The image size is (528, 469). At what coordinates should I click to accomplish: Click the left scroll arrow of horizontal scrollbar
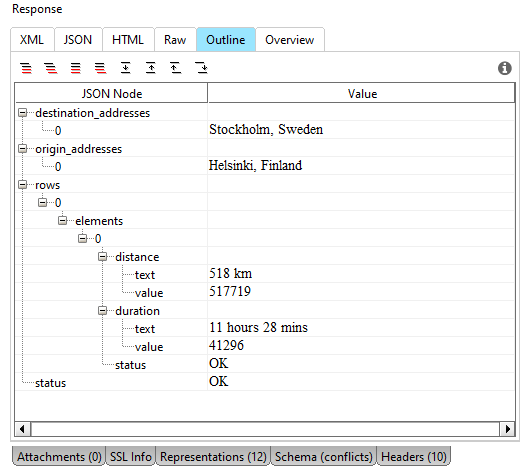[23, 429]
